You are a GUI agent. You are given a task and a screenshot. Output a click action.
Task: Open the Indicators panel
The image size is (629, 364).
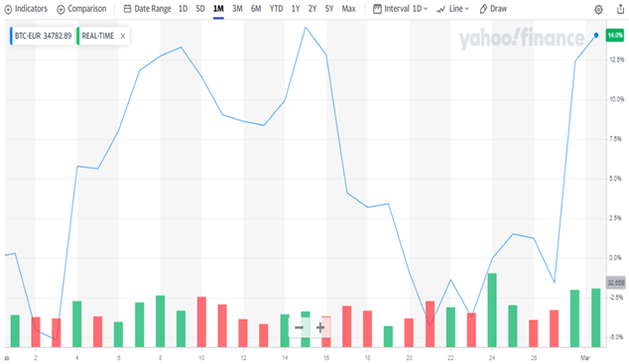[26, 9]
